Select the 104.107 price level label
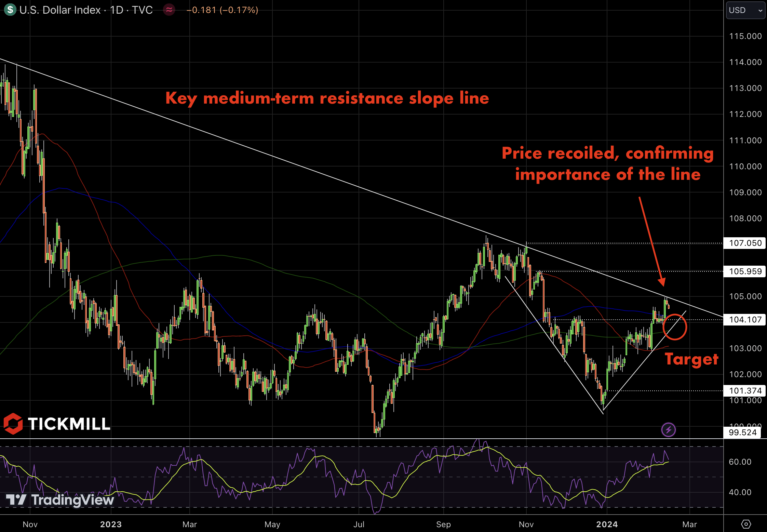Image resolution: width=767 pixels, height=532 pixels. (x=745, y=320)
